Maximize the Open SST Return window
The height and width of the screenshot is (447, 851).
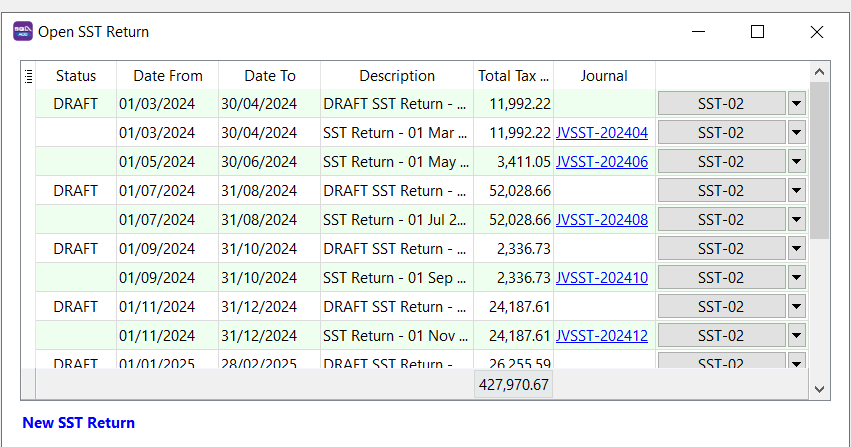coord(757,32)
